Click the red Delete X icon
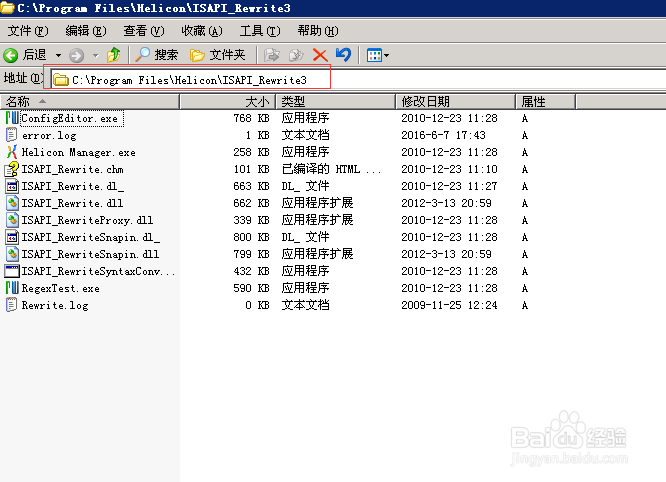Screen dimensions: 666x482 point(320,55)
